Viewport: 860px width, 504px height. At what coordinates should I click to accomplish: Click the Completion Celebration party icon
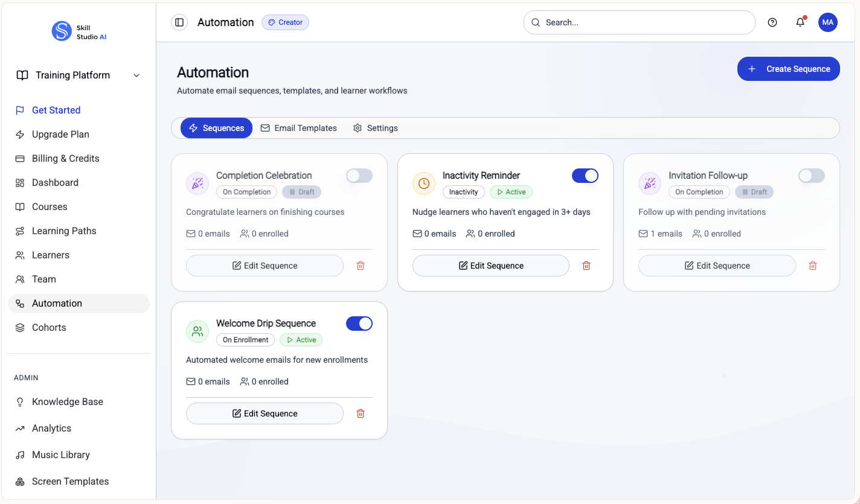click(x=197, y=183)
